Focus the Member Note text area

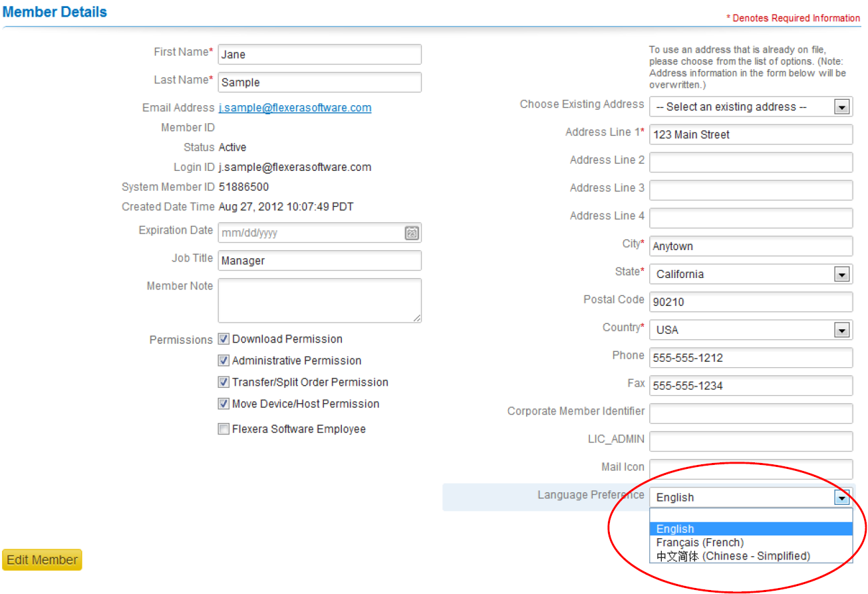(x=319, y=300)
